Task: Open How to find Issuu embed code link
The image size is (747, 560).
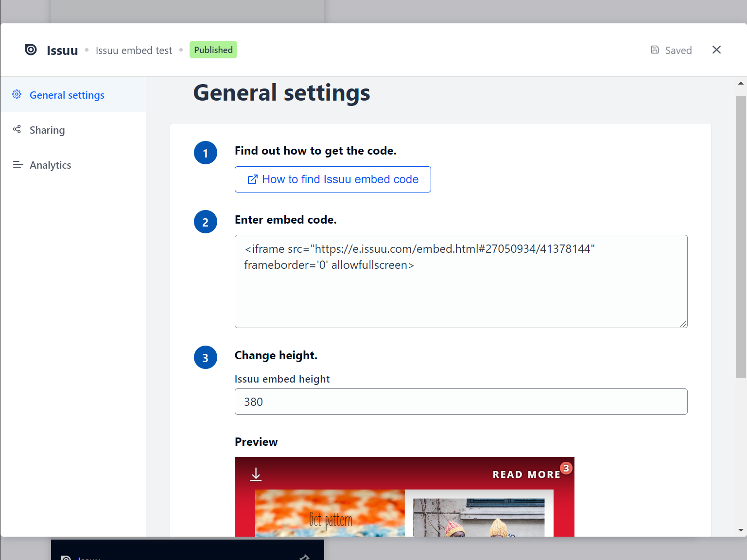Action: pos(333,179)
